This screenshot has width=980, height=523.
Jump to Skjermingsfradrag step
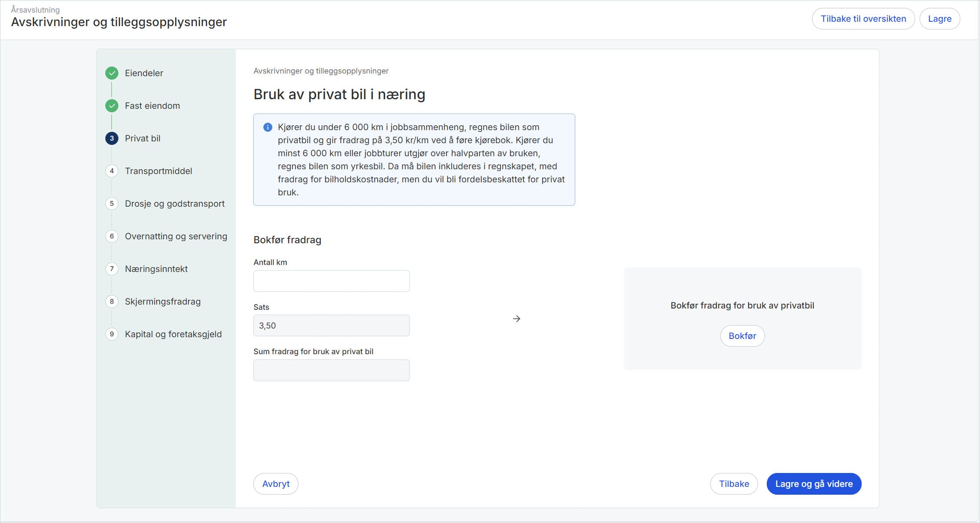click(x=162, y=302)
